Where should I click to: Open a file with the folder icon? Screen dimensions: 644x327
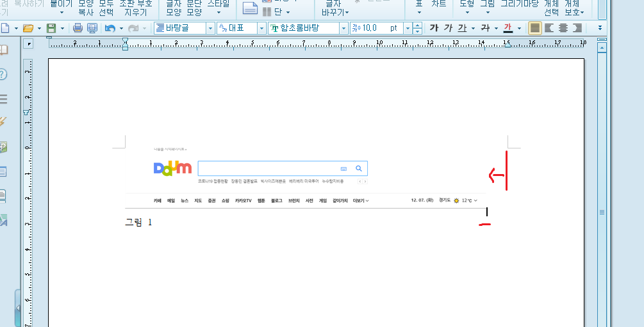[28, 28]
